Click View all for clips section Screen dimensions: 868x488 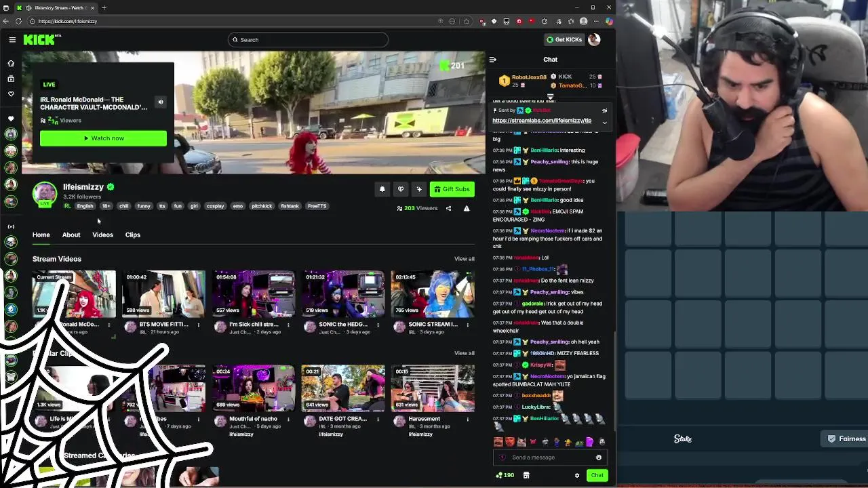(x=465, y=353)
